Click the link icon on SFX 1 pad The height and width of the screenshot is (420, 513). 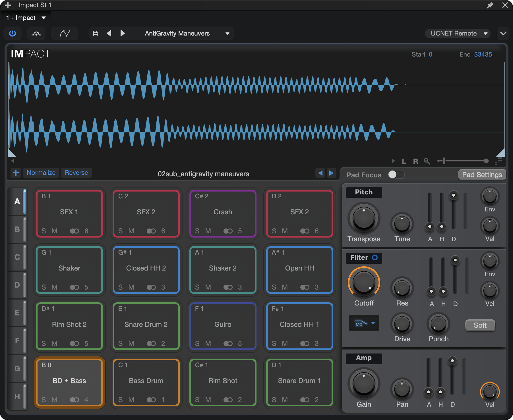(75, 231)
